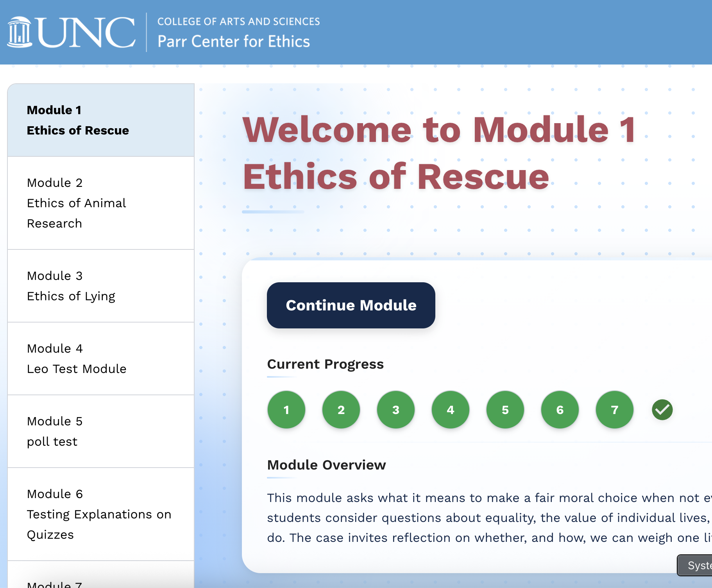Go to progress step 1 circle
This screenshot has height=588, width=712.
(286, 410)
